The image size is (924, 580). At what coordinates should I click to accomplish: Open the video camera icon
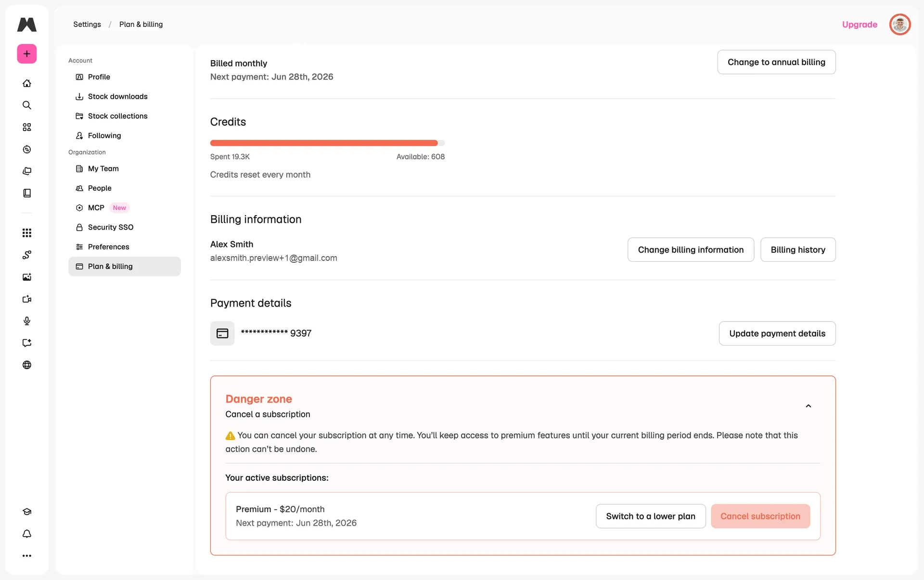click(x=27, y=299)
